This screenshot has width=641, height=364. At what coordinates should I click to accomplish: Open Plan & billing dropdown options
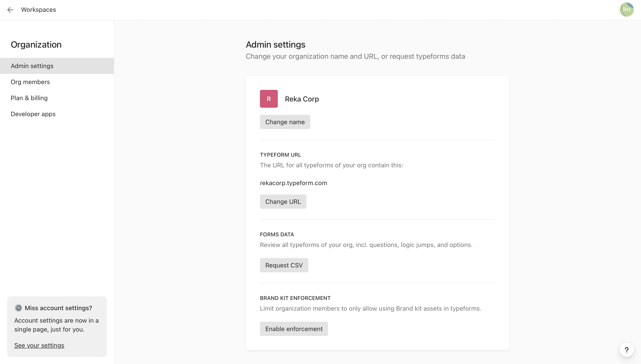[x=29, y=98]
